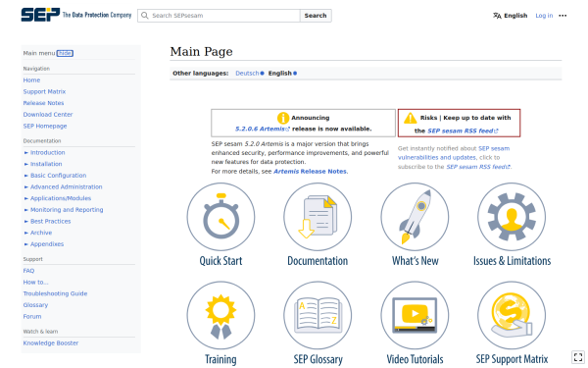Expand the Monitoring and Reporting arrow
This screenshot has width=588, height=368.
(x=26, y=210)
